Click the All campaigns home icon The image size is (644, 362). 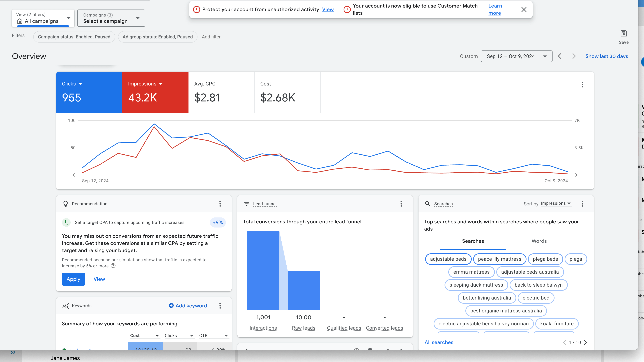point(20,21)
